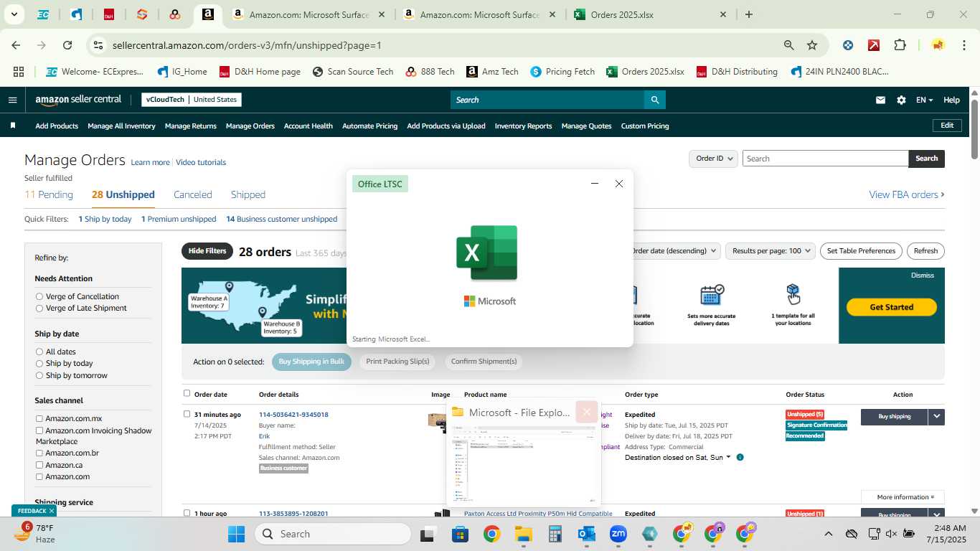980x551 pixels.
Task: Open the Windows Start menu
Action: tap(236, 534)
